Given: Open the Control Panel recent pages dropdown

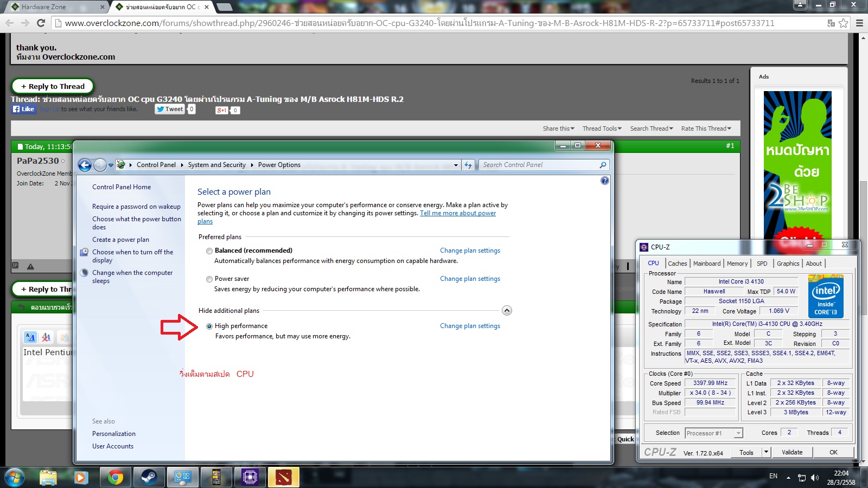Looking at the screenshot, I should [111, 165].
